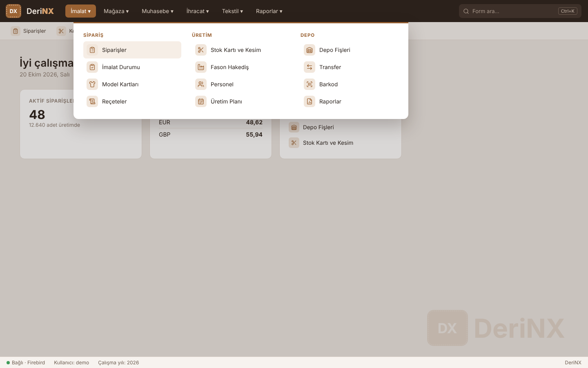Open the Mağaza dropdown menu
This screenshot has height=368, width=588.
(x=116, y=11)
